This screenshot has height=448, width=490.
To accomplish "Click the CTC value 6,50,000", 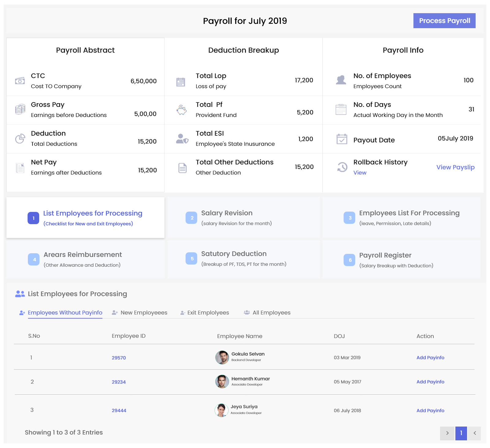I will tap(144, 81).
